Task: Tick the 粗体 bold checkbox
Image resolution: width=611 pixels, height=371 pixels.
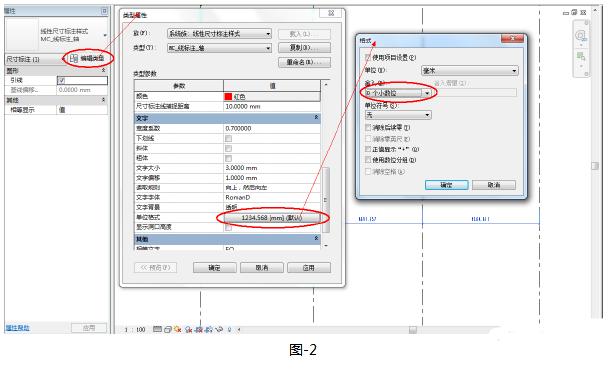Action: 228,158
